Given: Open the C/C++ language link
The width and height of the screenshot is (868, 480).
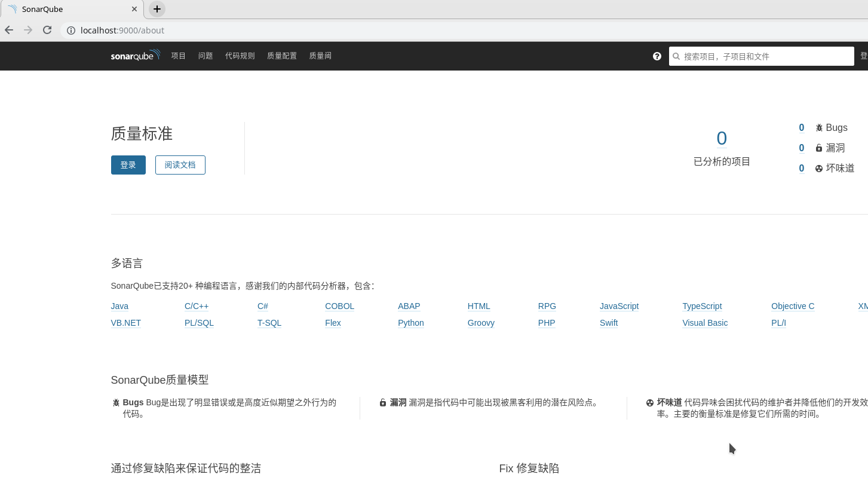Looking at the screenshot, I should pos(197,306).
